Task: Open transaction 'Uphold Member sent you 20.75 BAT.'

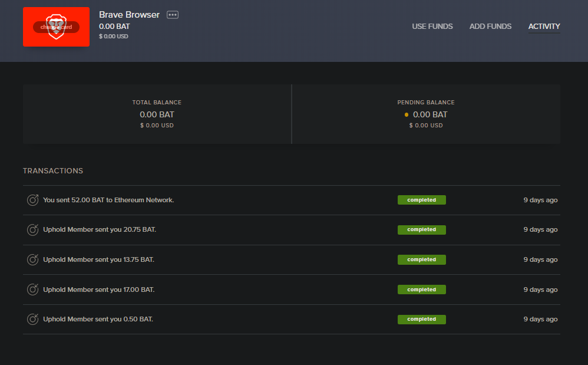Action: coord(292,229)
